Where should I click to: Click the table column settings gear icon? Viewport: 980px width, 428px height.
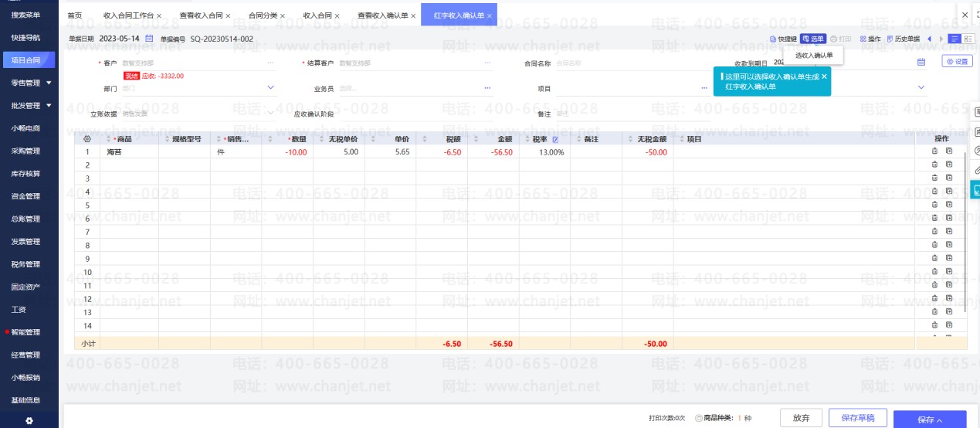tap(87, 139)
